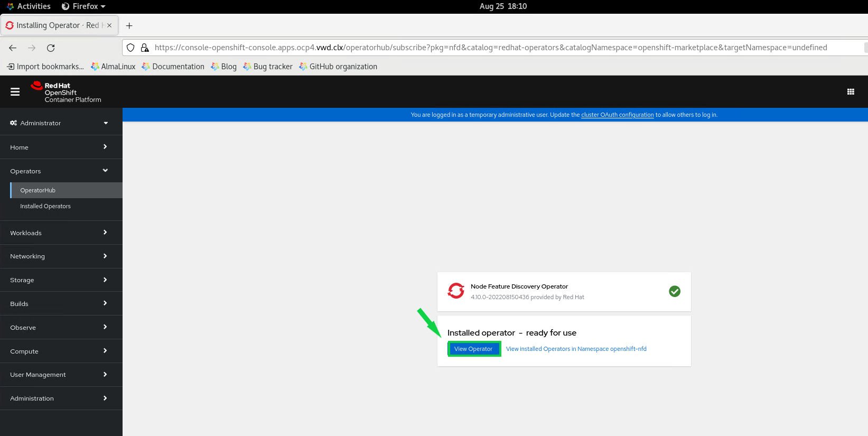
Task: Click the green success checkmark icon
Action: pos(675,291)
